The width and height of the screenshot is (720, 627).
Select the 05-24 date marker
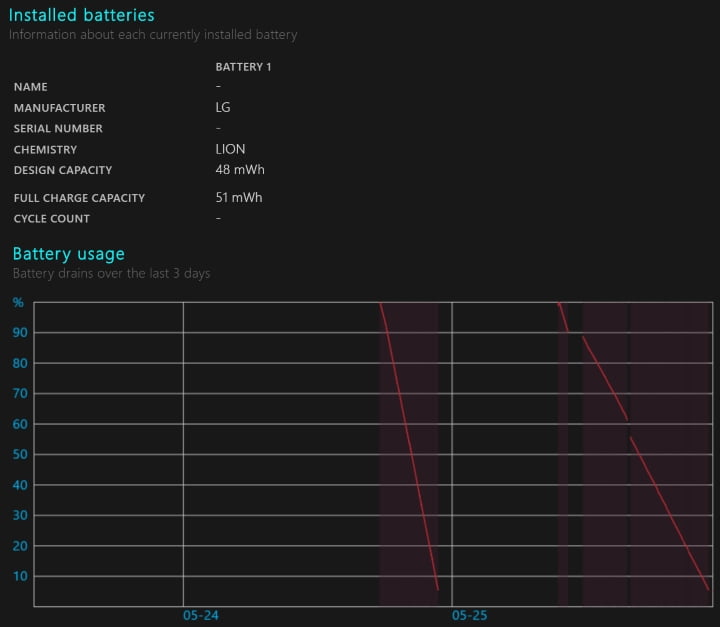[x=200, y=616]
